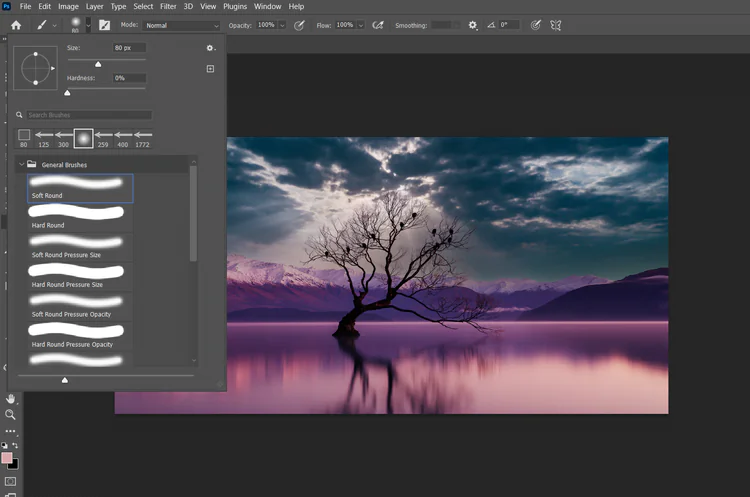Open brush settings gear in preset panel
Screen dimensions: 750x497
pyautogui.click(x=210, y=47)
